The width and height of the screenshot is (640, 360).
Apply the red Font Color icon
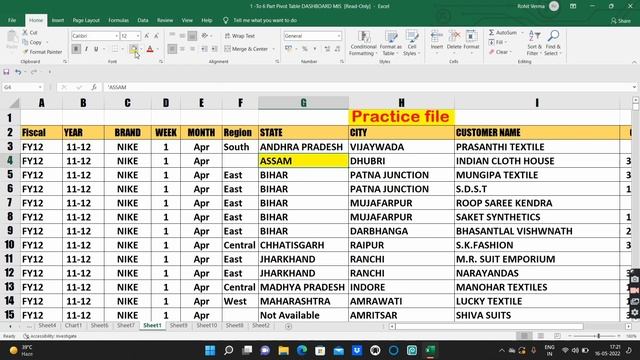click(x=150, y=49)
